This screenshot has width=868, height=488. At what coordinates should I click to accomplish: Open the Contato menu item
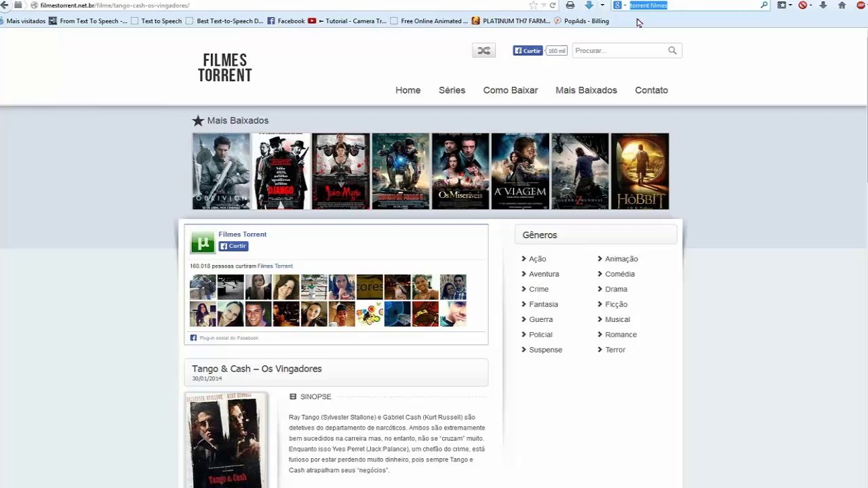pyautogui.click(x=652, y=90)
